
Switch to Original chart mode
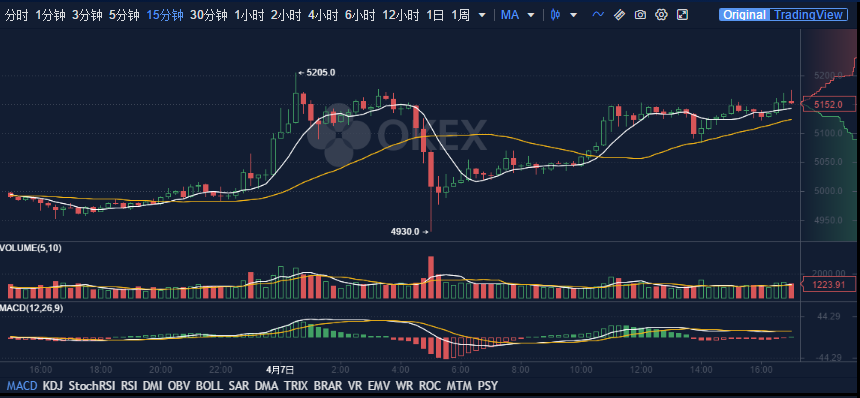(744, 15)
